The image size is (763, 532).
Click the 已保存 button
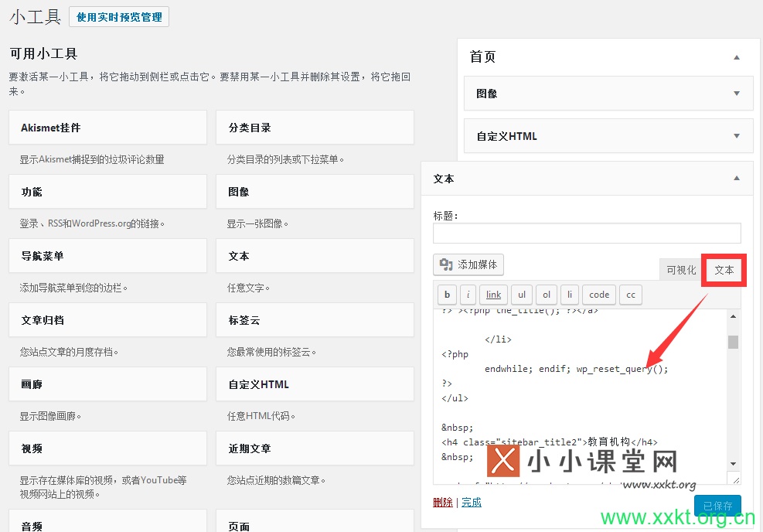pyautogui.click(x=717, y=506)
